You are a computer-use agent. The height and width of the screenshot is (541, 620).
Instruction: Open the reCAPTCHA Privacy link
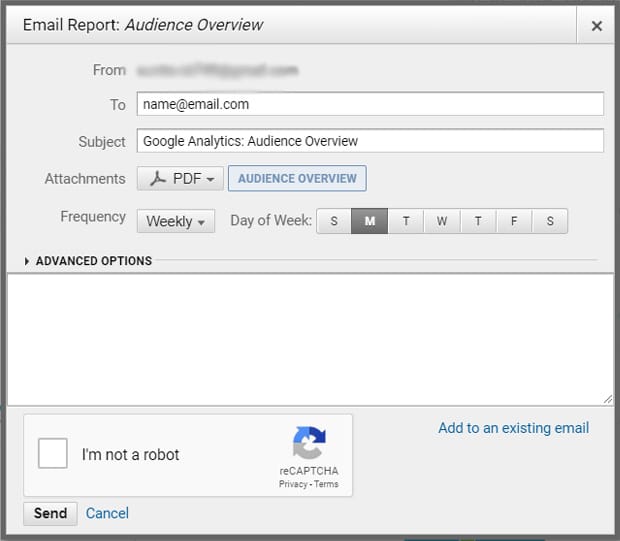pos(293,484)
